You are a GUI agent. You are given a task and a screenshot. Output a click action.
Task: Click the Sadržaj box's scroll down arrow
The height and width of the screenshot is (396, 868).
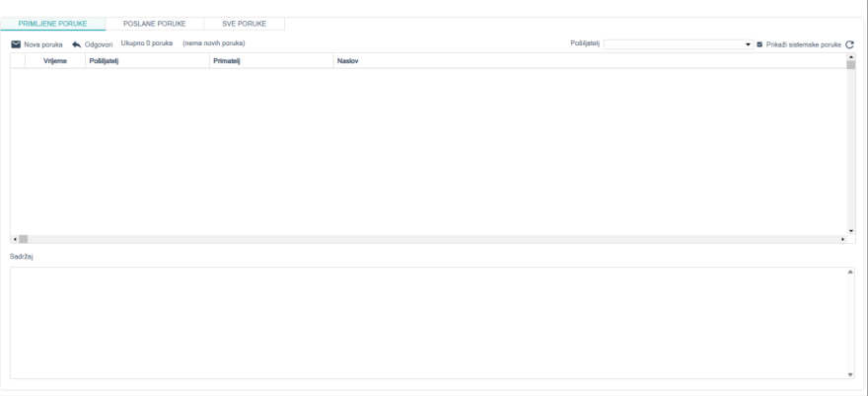(x=850, y=374)
